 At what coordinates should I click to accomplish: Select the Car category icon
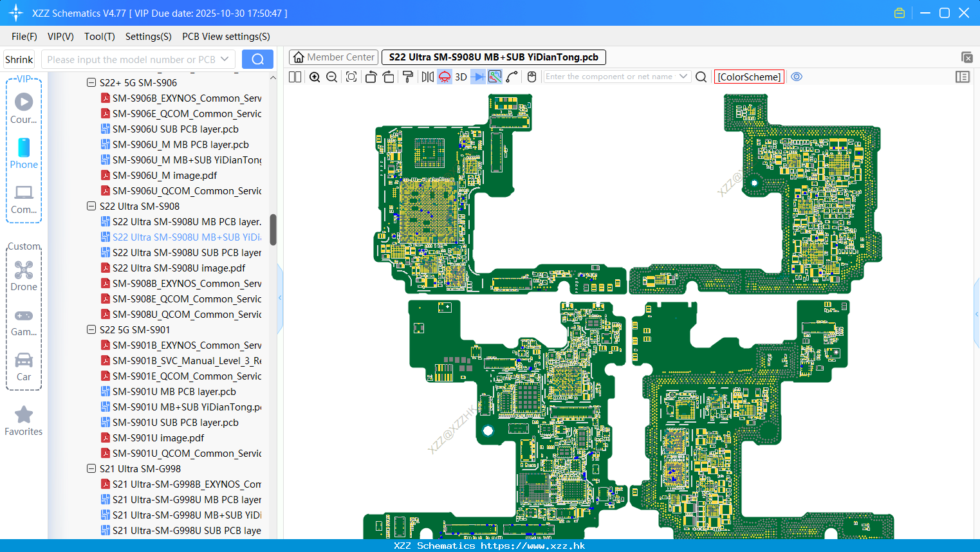pyautogui.click(x=24, y=360)
